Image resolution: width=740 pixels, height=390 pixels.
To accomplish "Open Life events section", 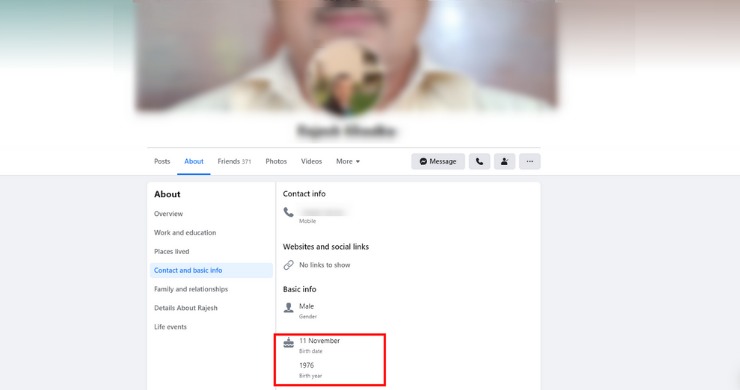I will 170,327.
